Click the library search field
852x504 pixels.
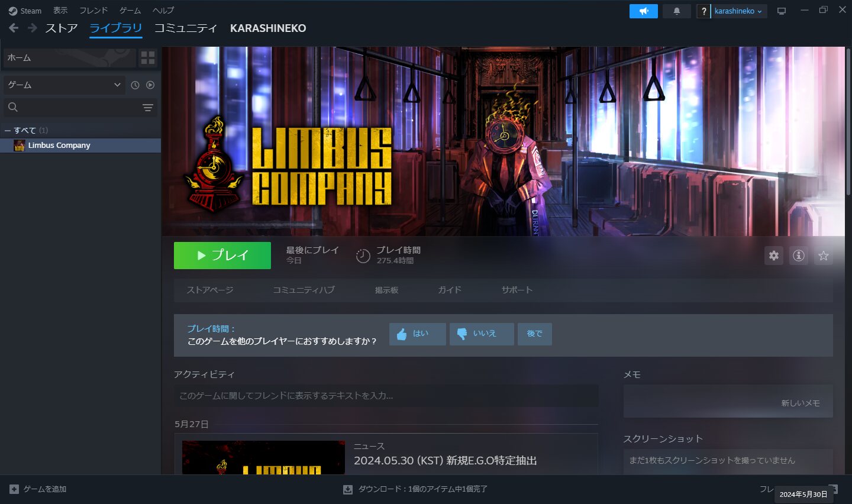click(72, 107)
